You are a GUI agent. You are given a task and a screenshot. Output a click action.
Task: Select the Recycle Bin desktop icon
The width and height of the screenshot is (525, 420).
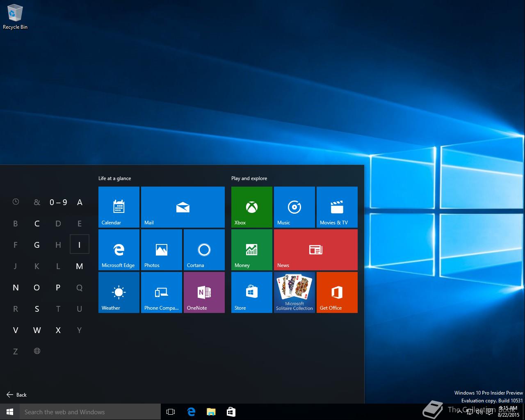click(x=15, y=17)
